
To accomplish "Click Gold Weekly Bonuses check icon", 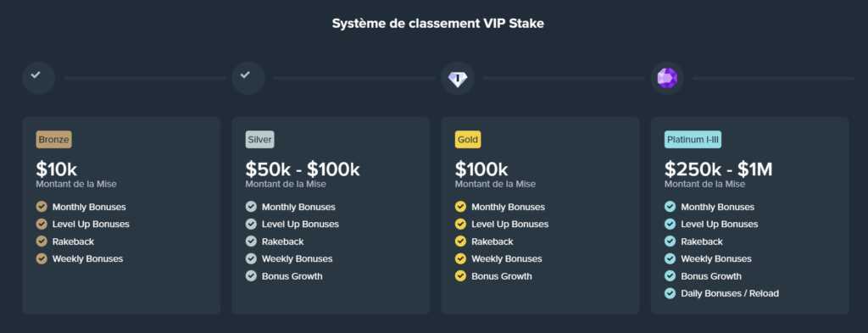I will pos(460,259).
